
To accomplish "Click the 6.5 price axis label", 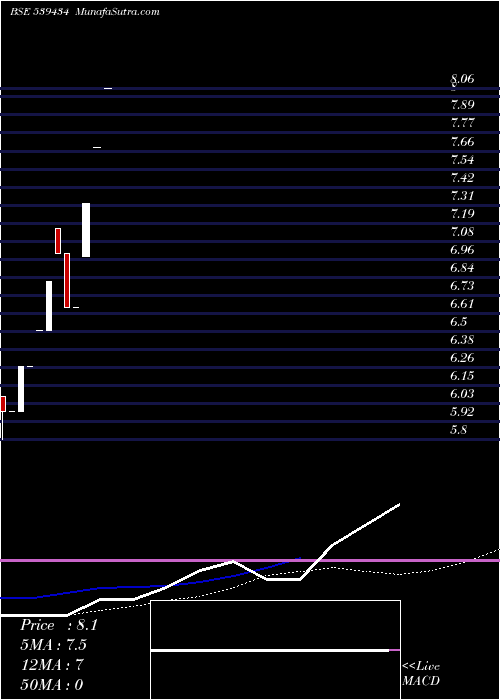I will tap(459, 322).
